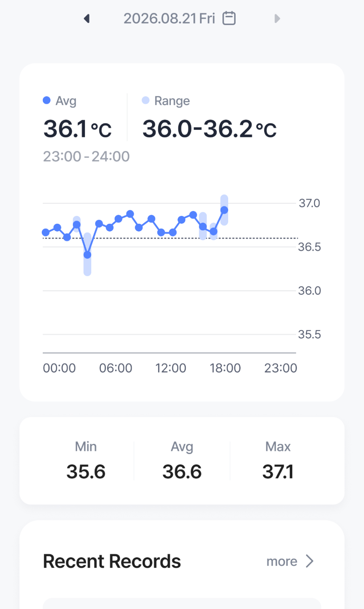Tap the first data point at 00:00
This screenshot has width=364, height=609.
point(46,232)
